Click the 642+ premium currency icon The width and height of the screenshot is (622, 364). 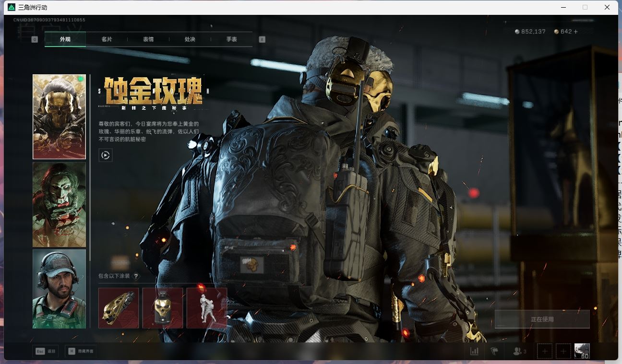pyautogui.click(x=556, y=31)
